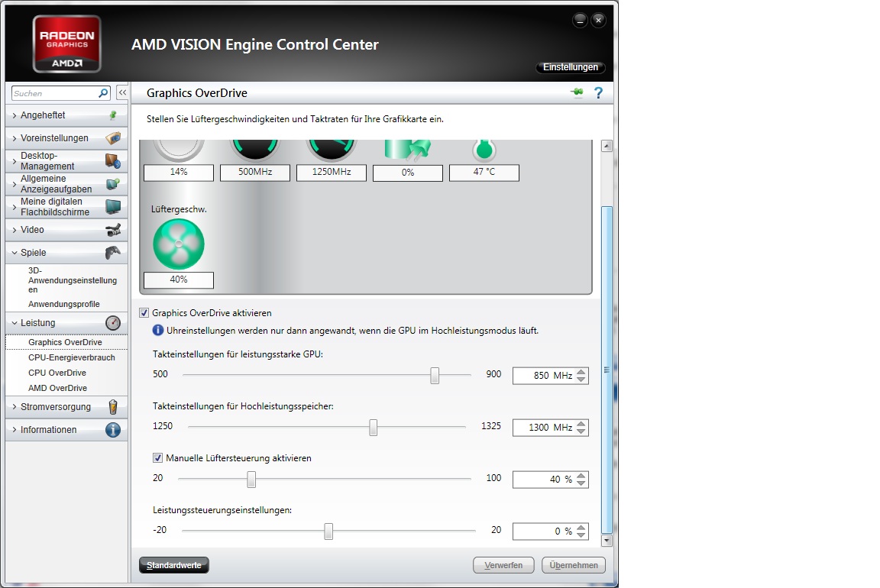Click the fan speed slider handle

coord(251,479)
